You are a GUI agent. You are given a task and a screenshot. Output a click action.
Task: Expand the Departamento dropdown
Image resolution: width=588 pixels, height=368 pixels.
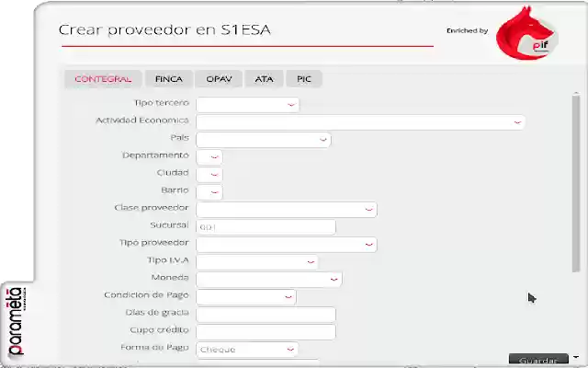pos(209,157)
